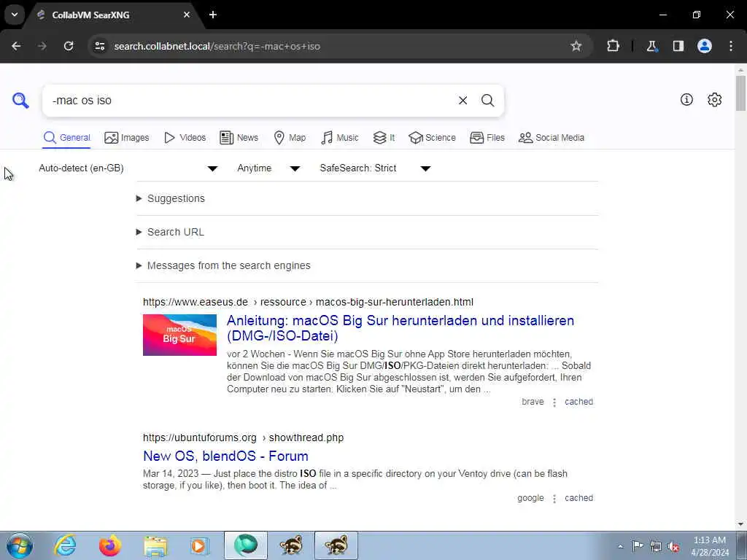Open search preferences gear icon

(714, 99)
